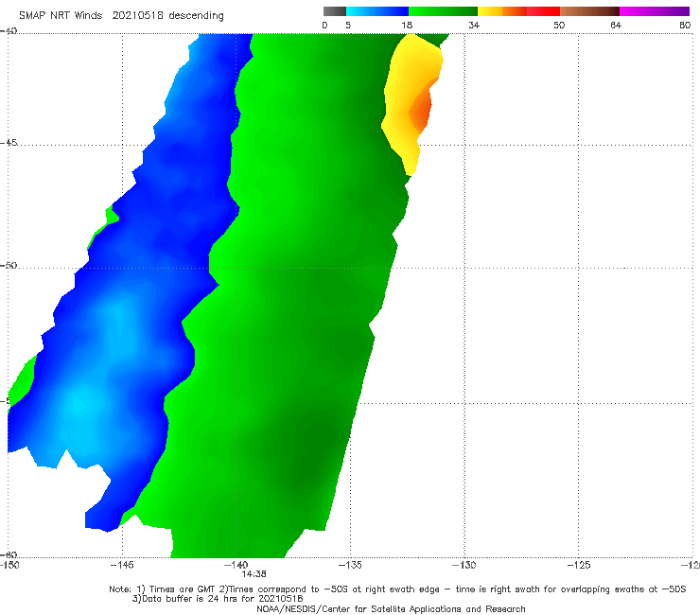Click the longitude label '-125'
The height and width of the screenshot is (615, 700).
pyautogui.click(x=579, y=565)
